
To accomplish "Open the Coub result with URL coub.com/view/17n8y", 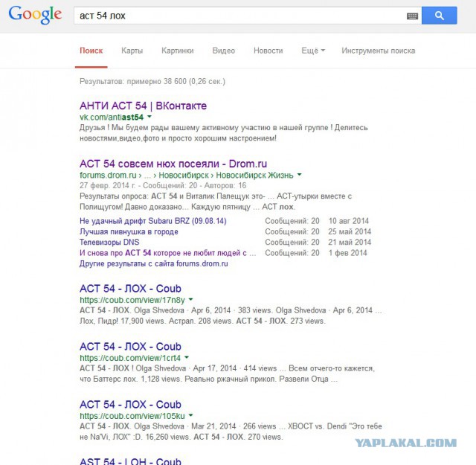I will (130, 289).
